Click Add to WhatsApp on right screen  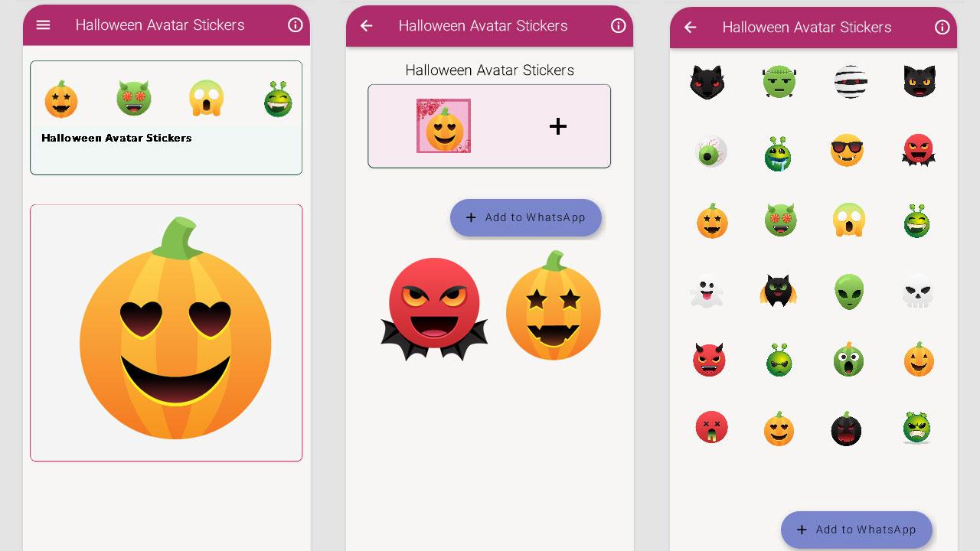point(857,530)
